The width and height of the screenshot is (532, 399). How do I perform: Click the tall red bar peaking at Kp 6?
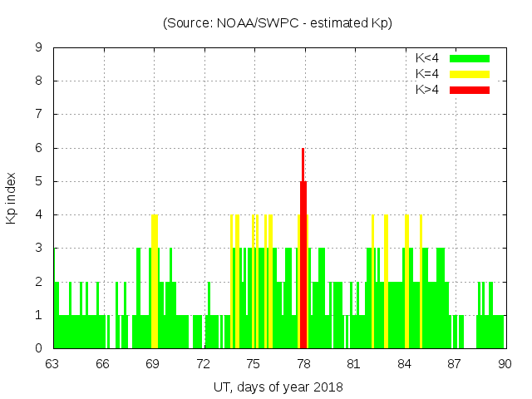coord(303,249)
